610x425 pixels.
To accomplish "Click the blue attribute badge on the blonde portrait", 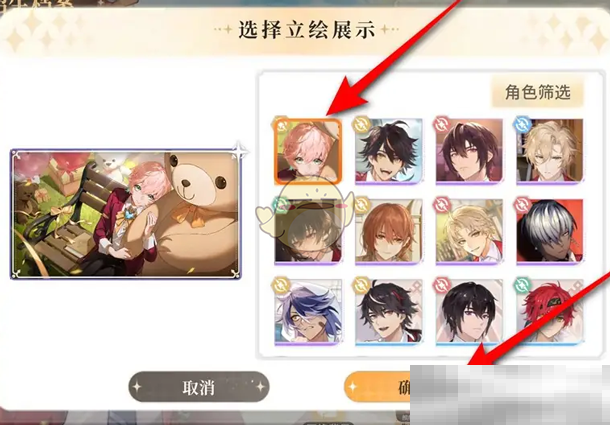I will tap(524, 124).
